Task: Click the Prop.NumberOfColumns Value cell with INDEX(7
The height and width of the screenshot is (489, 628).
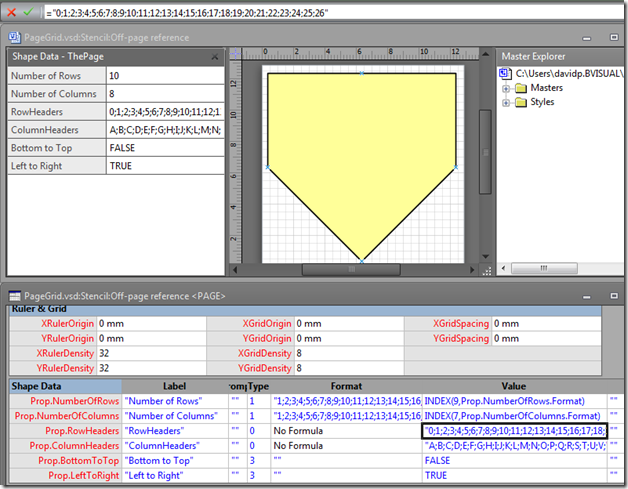Action: pyautogui.click(x=514, y=415)
